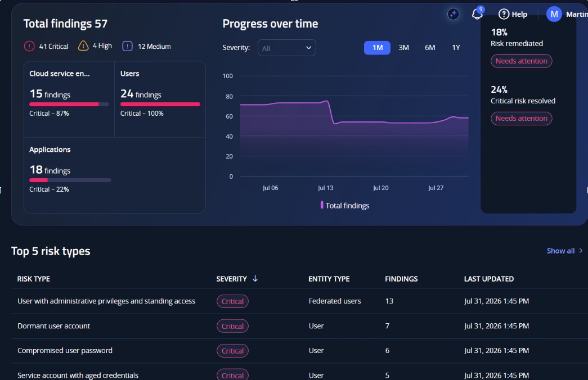
Task: Open the Martin user avatar menu
Action: click(x=554, y=14)
